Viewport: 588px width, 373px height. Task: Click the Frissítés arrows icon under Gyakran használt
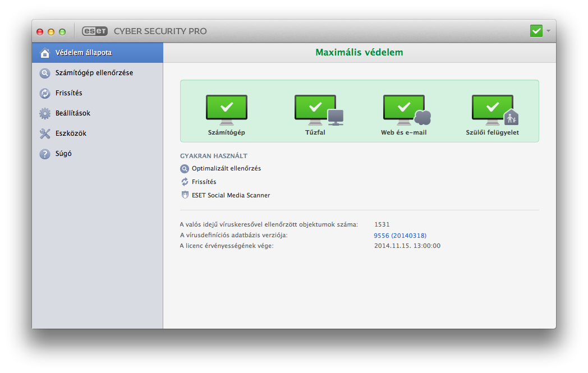tap(185, 182)
